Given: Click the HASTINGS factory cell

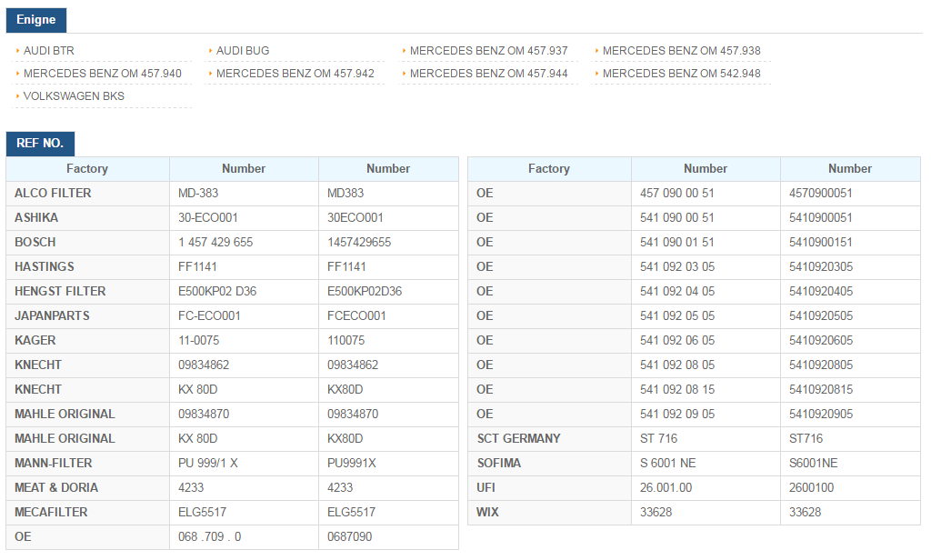Looking at the screenshot, I should (88, 267).
